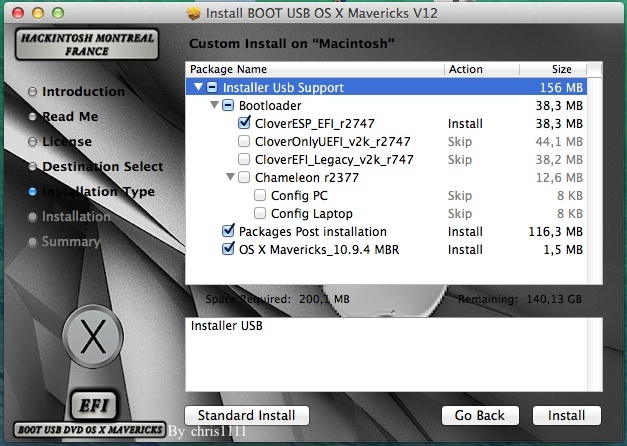Click the Skip action for CloverOnlyUEFI_v2k_r2747
Viewport: 627px width, 446px height.
pyautogui.click(x=460, y=142)
